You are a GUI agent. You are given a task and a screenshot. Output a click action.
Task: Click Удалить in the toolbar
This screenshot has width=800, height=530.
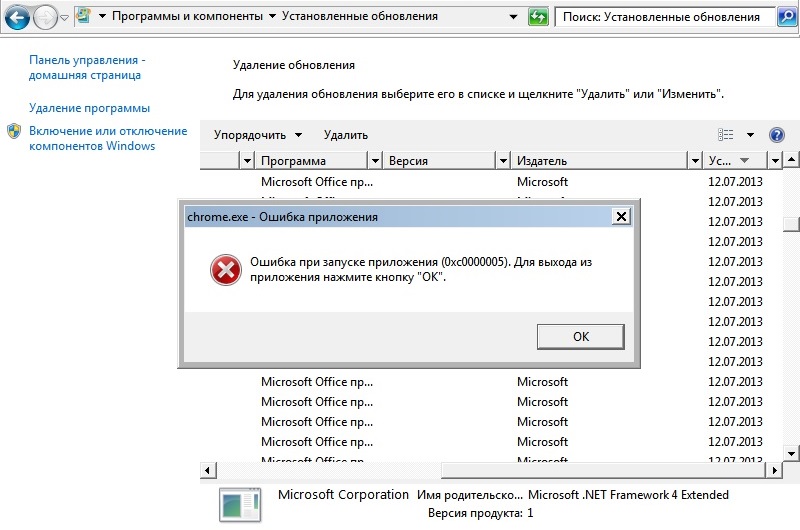point(345,135)
